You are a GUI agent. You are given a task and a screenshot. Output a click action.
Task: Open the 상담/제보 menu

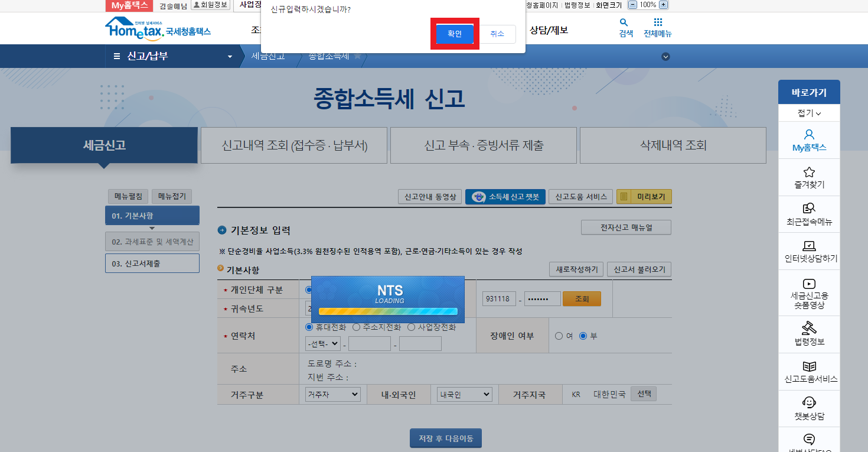(549, 30)
